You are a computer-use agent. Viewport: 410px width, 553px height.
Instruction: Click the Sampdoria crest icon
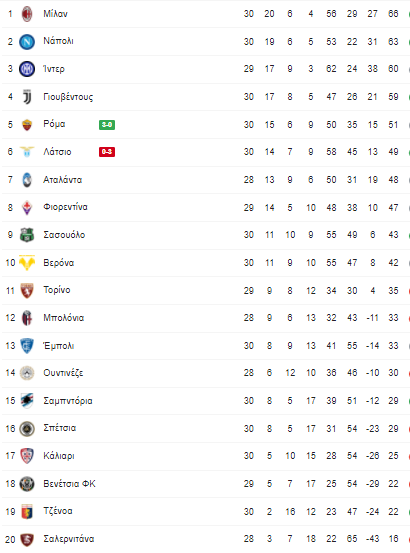pos(27,401)
